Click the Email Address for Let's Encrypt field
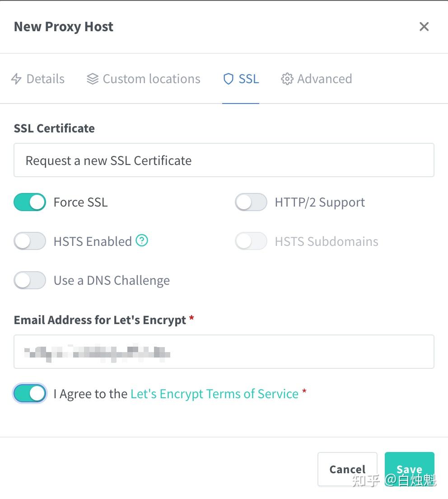The image size is (448, 499). (224, 352)
